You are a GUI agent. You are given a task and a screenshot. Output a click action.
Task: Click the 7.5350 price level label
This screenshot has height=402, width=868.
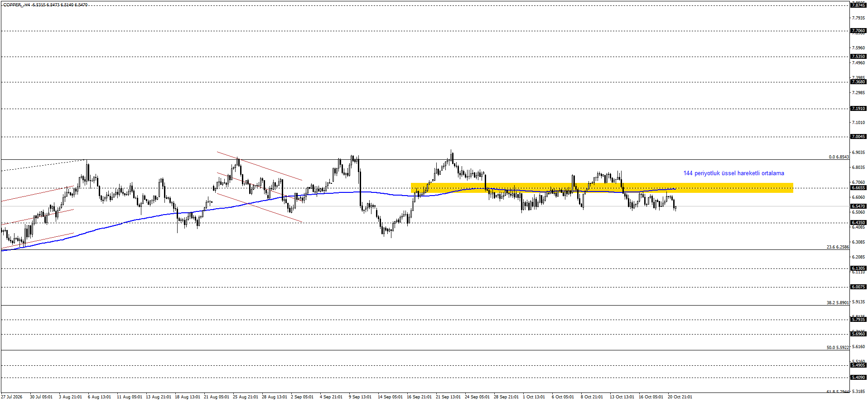(858, 57)
